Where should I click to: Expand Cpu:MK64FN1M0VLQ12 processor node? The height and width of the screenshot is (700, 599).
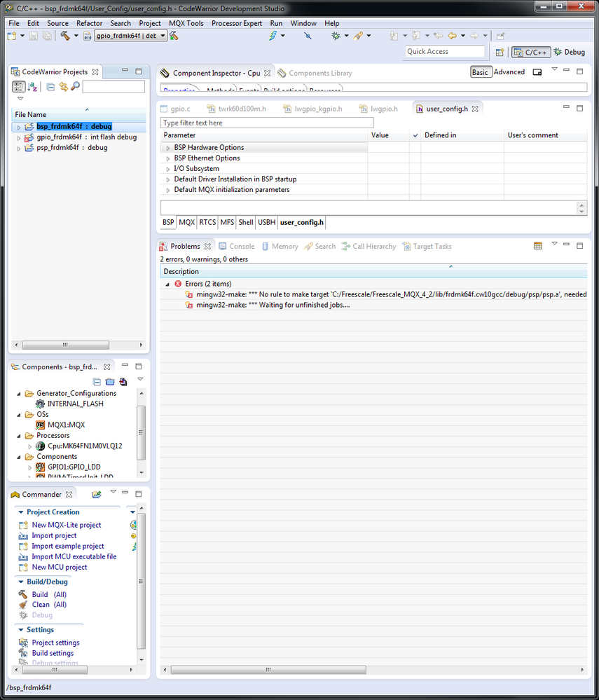coord(30,446)
